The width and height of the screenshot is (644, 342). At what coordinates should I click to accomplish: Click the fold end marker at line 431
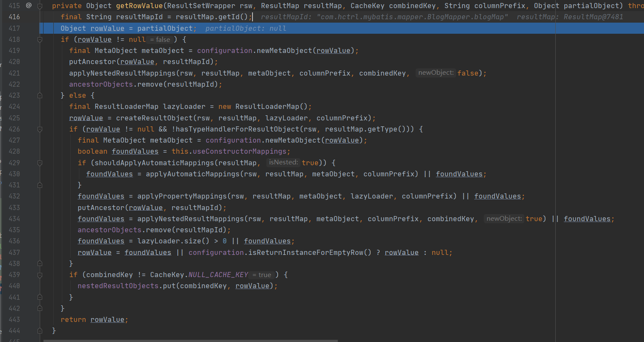[x=40, y=185]
